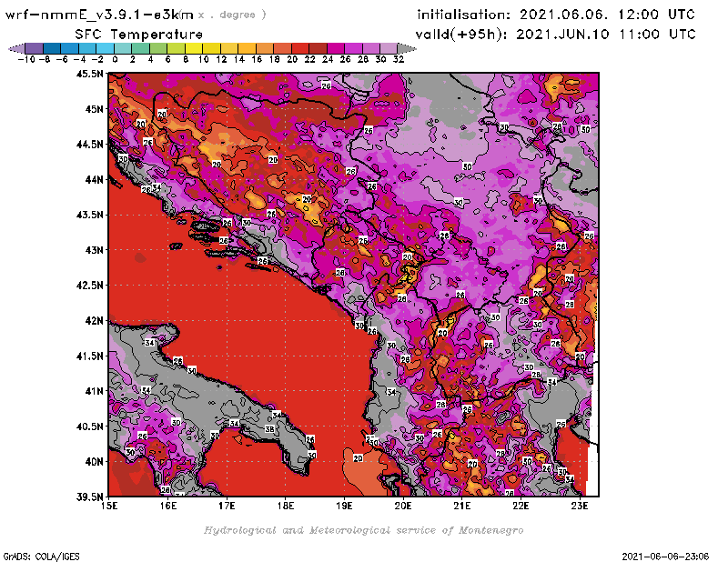
Task: Select the orange legend swatch between 14 and 16
Action: [247, 49]
